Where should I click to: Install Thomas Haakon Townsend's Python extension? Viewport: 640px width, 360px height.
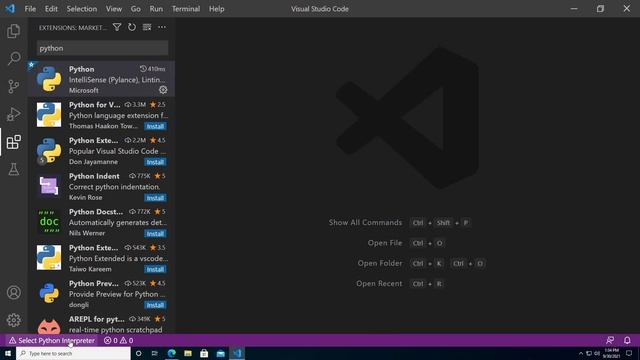tap(155, 127)
